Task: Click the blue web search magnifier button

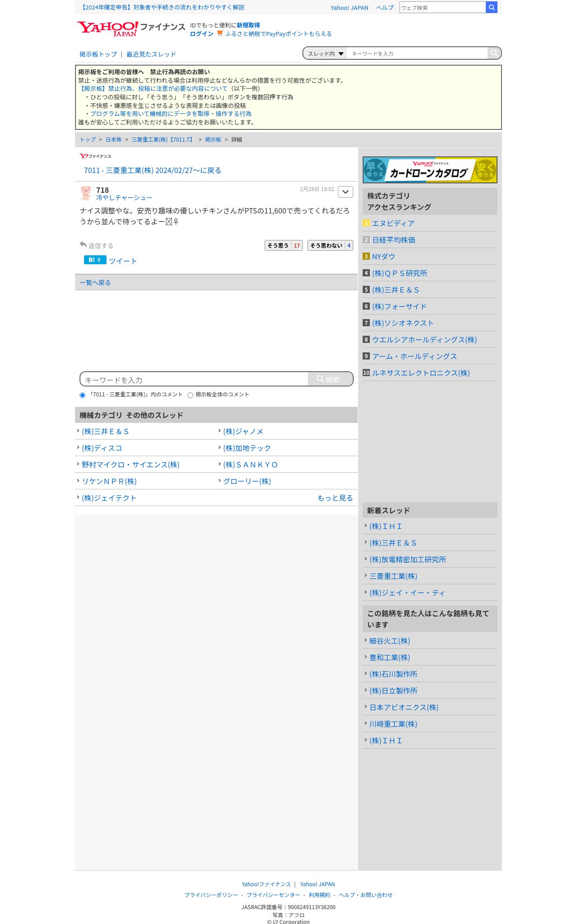Action: [x=492, y=7]
